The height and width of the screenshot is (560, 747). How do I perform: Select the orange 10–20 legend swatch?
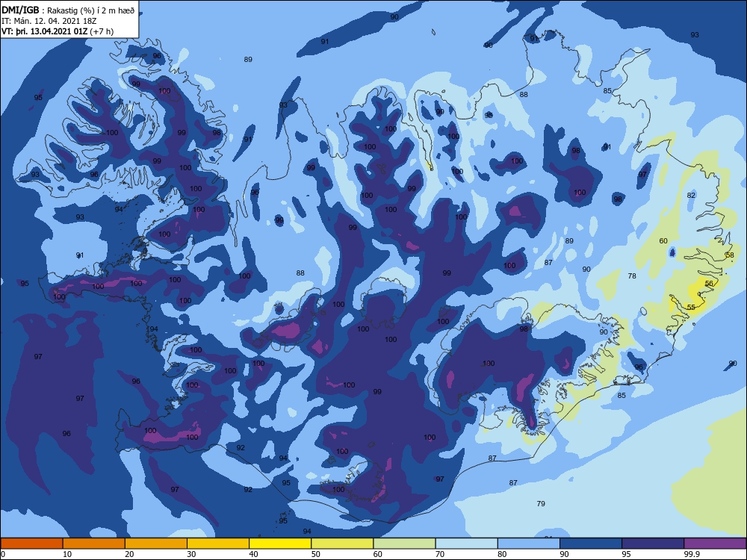tap(94, 544)
